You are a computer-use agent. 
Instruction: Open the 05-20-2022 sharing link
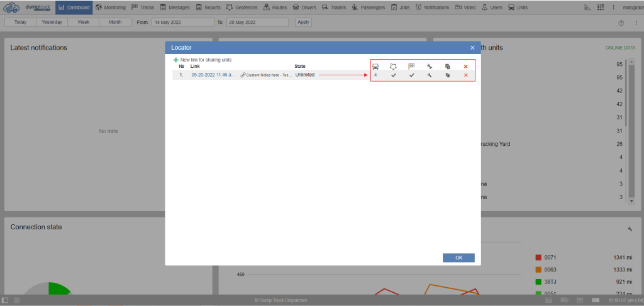pyautogui.click(x=213, y=75)
